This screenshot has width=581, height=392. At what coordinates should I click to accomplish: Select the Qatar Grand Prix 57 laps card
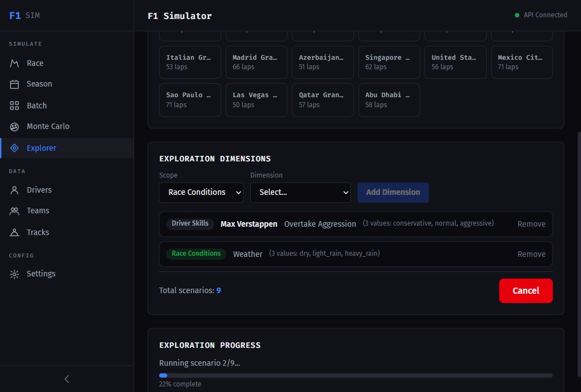coord(323,100)
